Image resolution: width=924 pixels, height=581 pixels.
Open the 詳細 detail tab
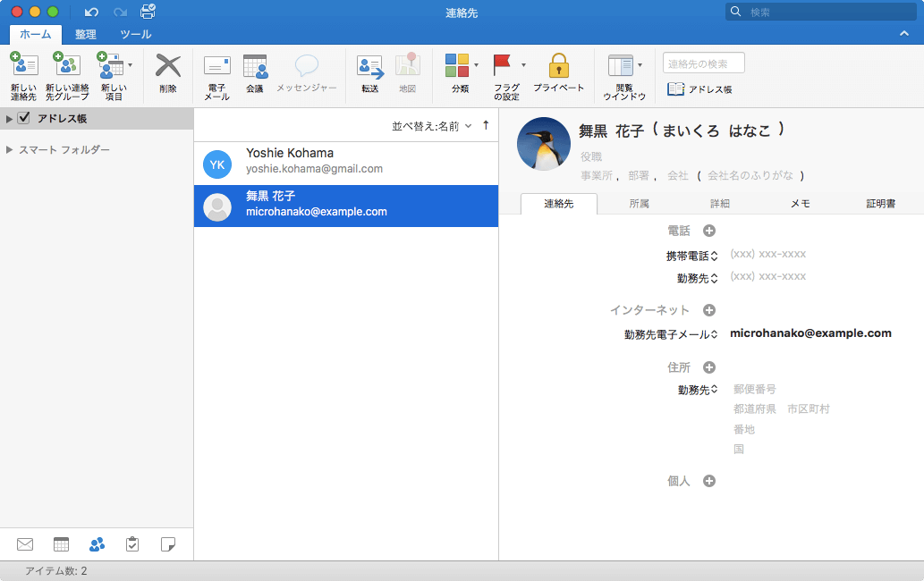pos(719,204)
